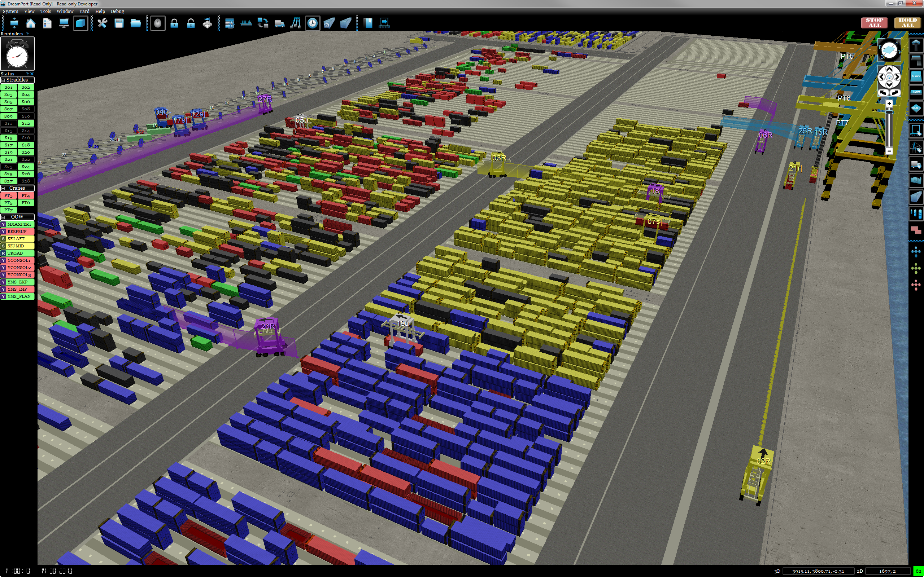Toggle the mouse mode button
The width and height of the screenshot is (924, 577).
(x=158, y=23)
